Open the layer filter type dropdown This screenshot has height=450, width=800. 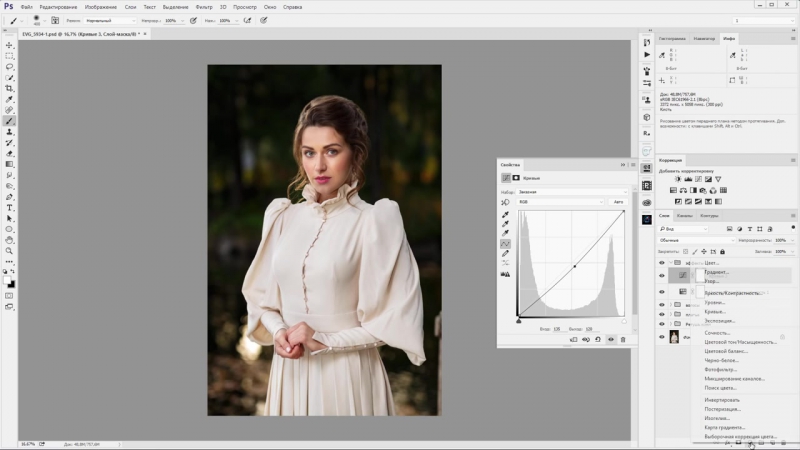(x=684, y=229)
